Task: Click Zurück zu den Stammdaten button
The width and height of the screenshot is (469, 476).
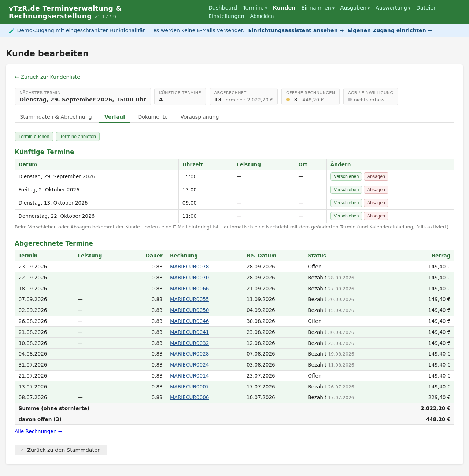Action: click(x=61, y=450)
